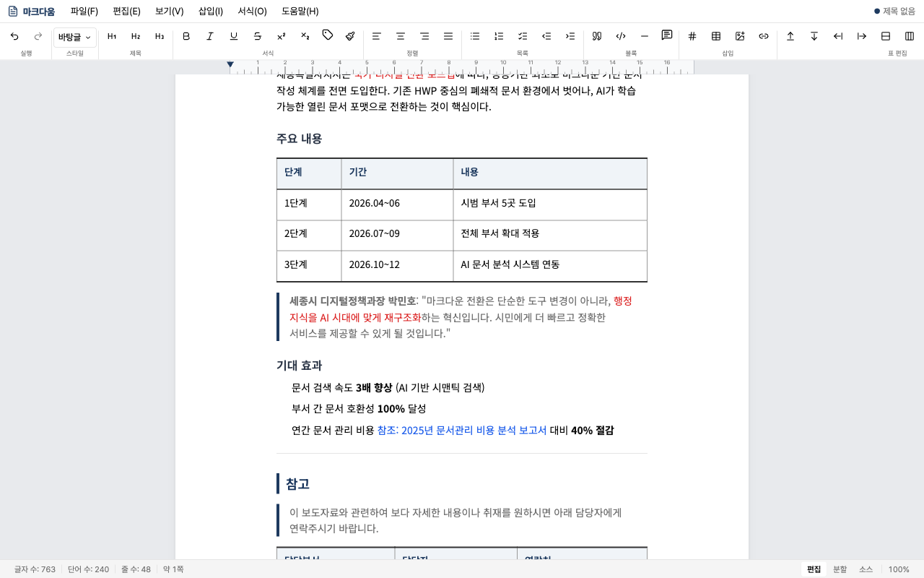
Task: Switch to the 소스 view tab
Action: (x=866, y=569)
